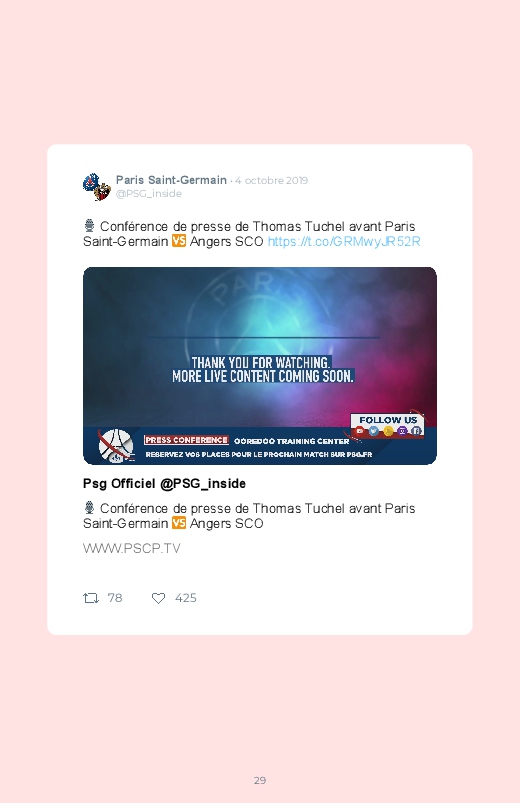The image size is (520, 803).
Task: Click the Twitter bird icon in banner
Action: pyautogui.click(x=373, y=431)
